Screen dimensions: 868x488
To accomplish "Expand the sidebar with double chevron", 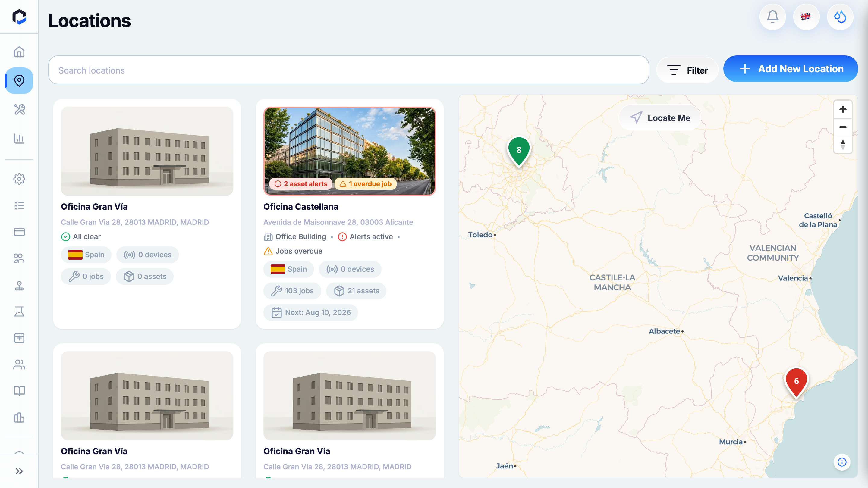I will pos(19,471).
